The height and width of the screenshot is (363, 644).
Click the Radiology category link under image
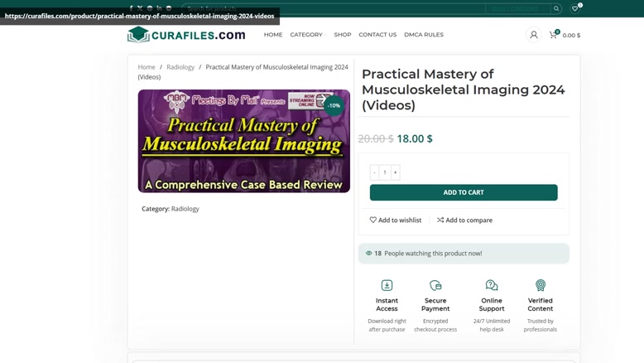(185, 209)
